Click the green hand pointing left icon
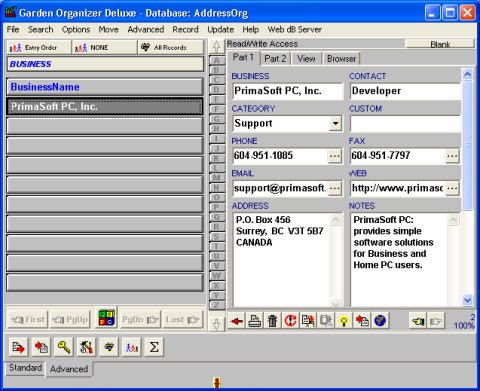 coord(418,321)
